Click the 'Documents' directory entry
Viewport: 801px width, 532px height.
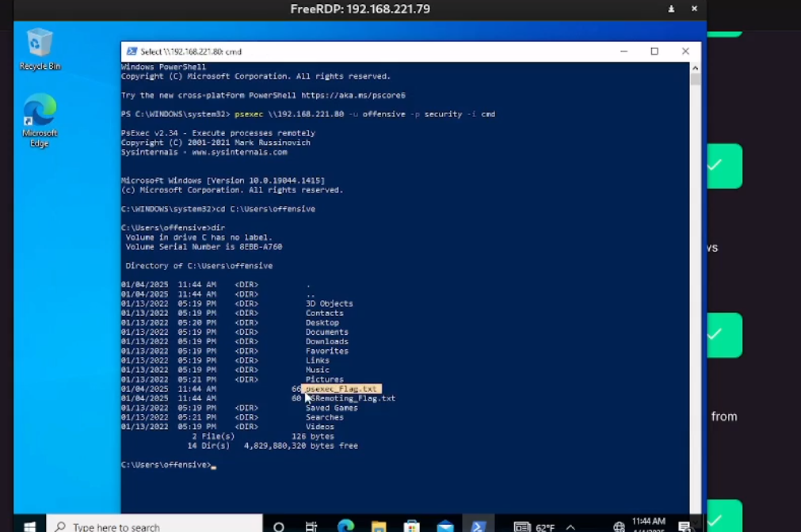327,332
